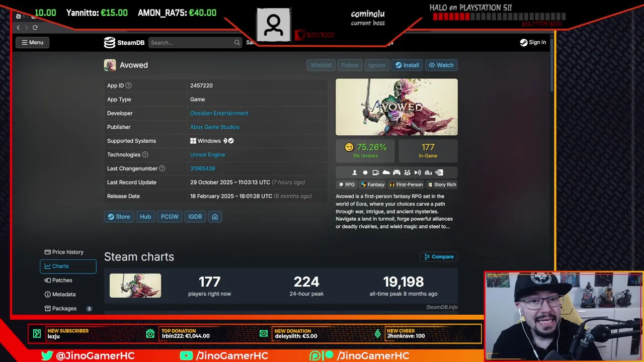Open the Hub link button
This screenshot has width=644, height=362.
[145, 217]
